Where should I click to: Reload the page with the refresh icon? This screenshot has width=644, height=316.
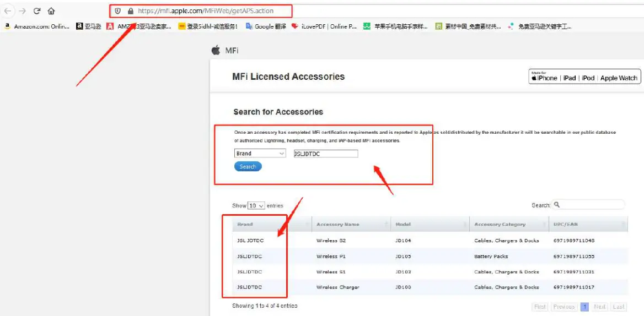pos(37,11)
